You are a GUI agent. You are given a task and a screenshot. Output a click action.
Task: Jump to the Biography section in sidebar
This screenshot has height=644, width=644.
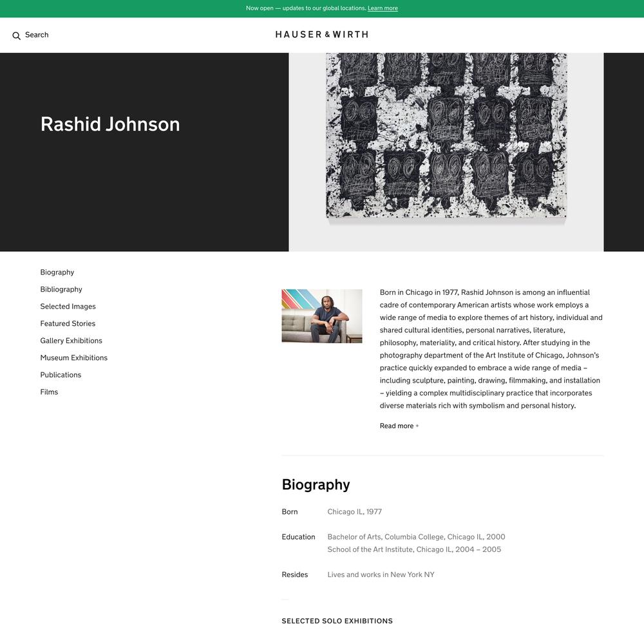(57, 272)
